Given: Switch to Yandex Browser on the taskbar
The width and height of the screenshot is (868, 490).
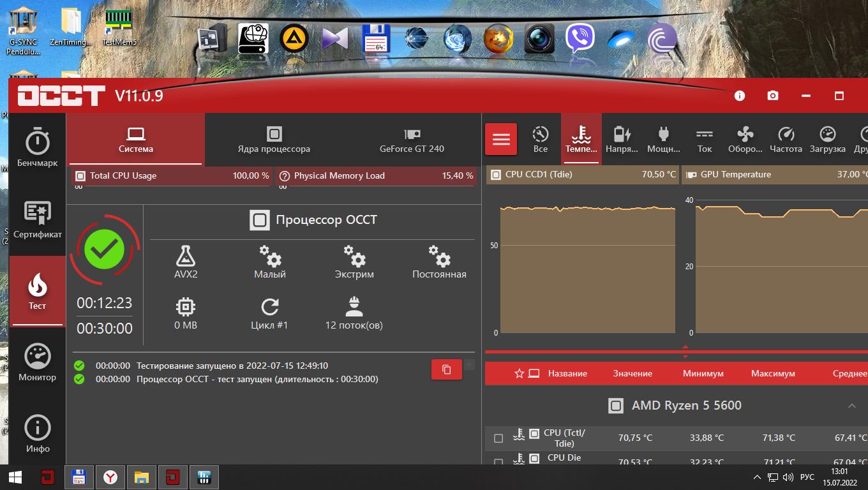Looking at the screenshot, I should pos(110,477).
